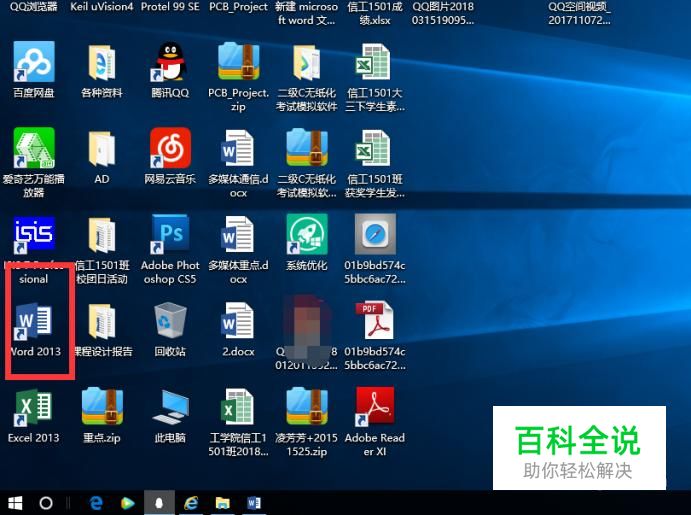Open 爱奇艺万能播放器 shortcut

34,149
